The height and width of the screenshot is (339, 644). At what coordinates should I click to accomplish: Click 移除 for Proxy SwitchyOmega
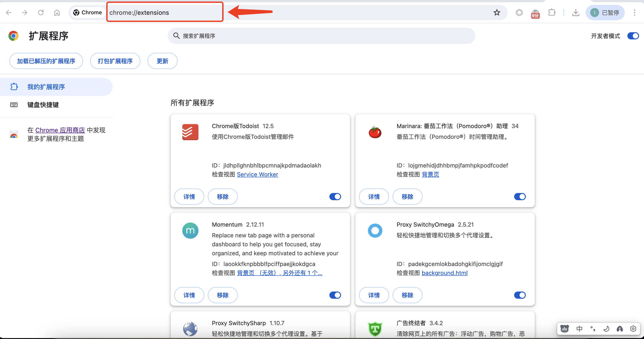pyautogui.click(x=407, y=295)
